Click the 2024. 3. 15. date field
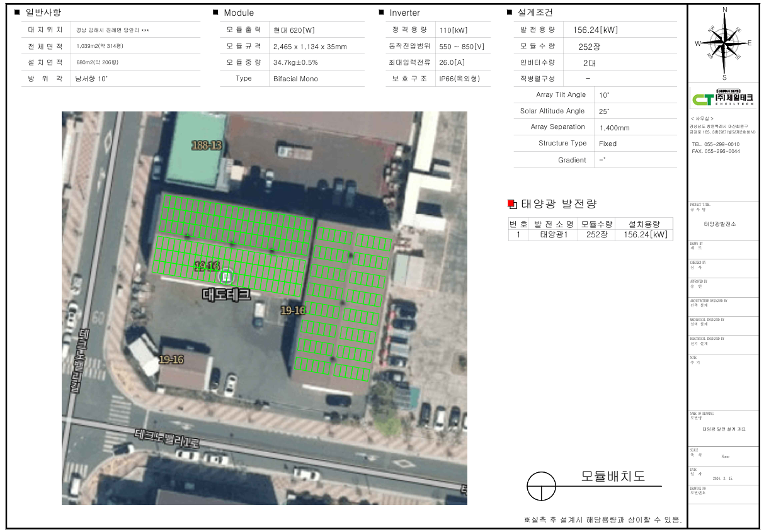Image resolution: width=764 pixels, height=532 pixels. tap(723, 478)
